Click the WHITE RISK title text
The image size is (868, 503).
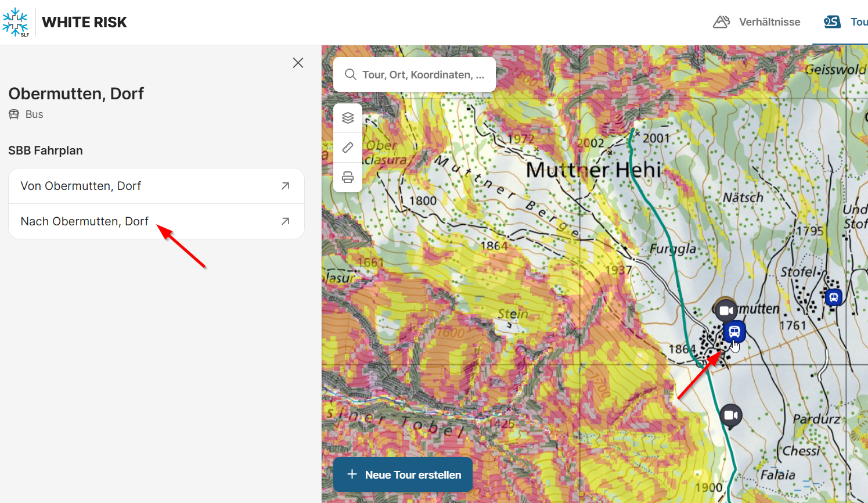click(x=84, y=22)
